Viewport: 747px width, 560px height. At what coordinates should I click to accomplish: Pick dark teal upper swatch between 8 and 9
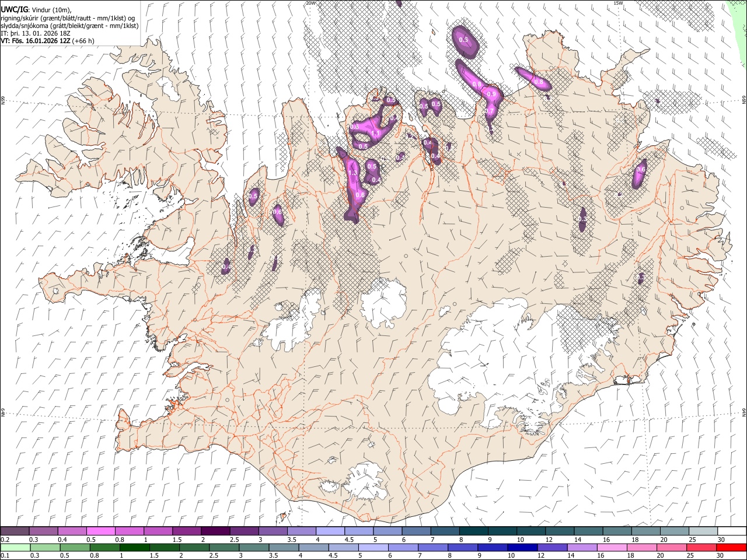pos(473,531)
